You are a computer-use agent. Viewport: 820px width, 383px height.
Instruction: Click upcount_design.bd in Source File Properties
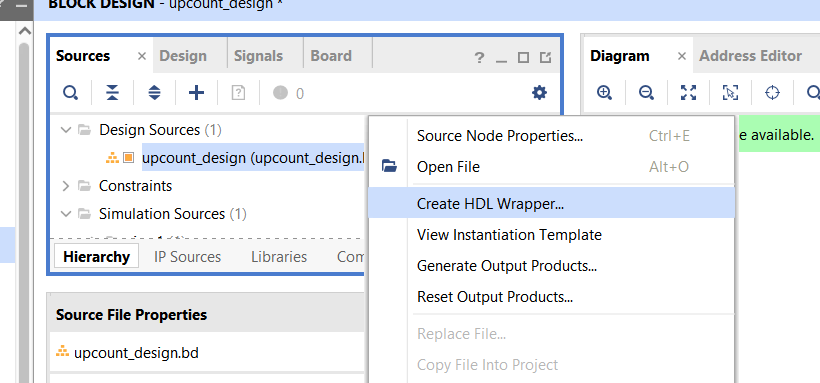pos(136,353)
